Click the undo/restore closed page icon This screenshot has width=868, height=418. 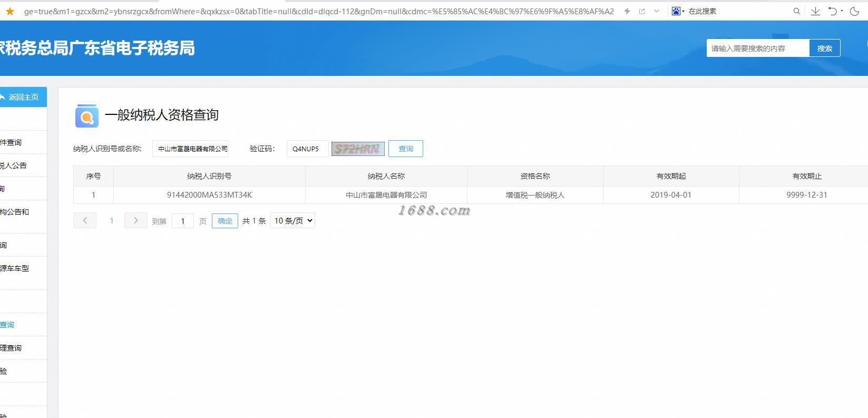click(x=833, y=11)
